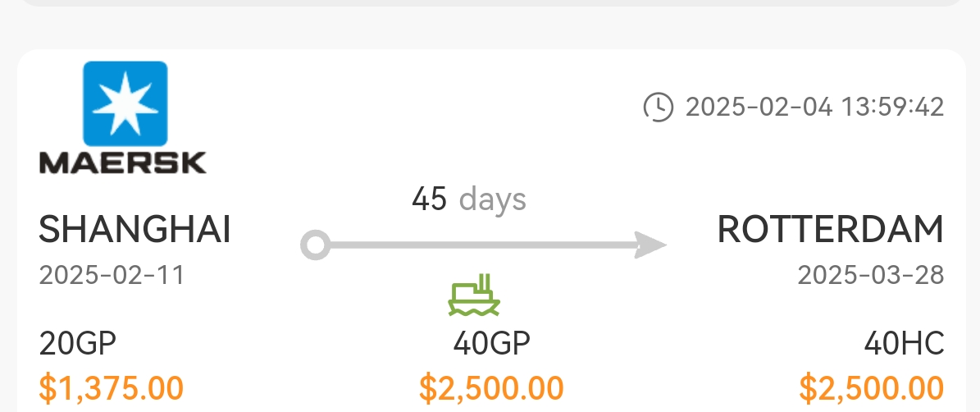
Task: Select the ROTTERDAM destination port
Action: click(830, 230)
